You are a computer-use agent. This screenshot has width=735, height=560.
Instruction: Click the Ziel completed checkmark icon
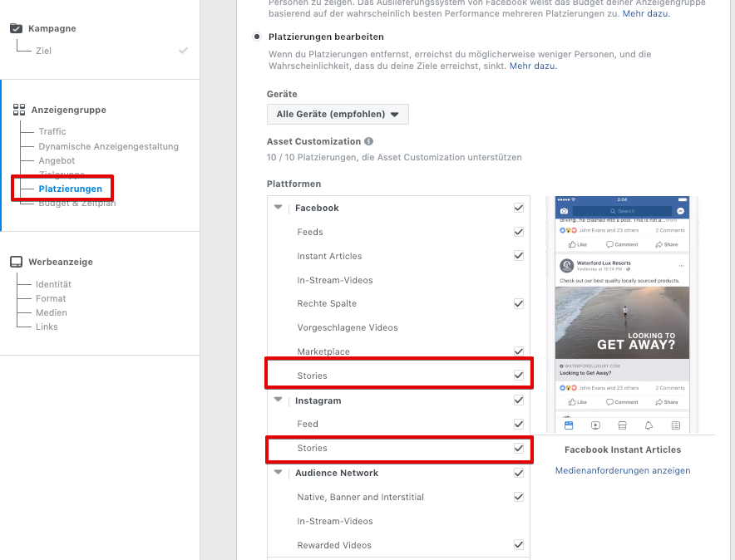click(183, 50)
